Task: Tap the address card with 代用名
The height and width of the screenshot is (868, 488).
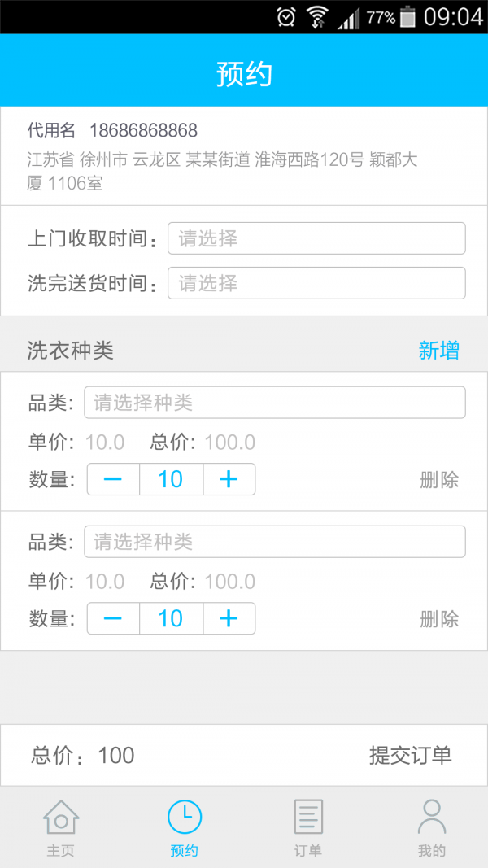Action: coord(244,156)
